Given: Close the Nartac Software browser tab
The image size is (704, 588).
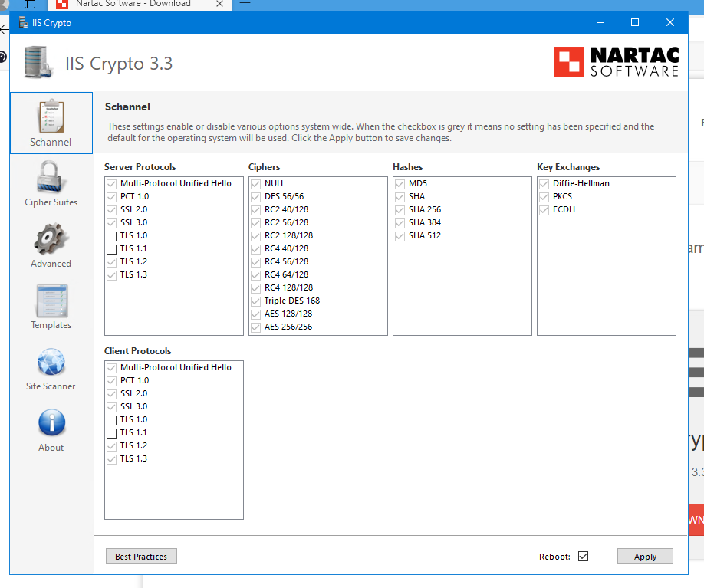Looking at the screenshot, I should [x=219, y=4].
